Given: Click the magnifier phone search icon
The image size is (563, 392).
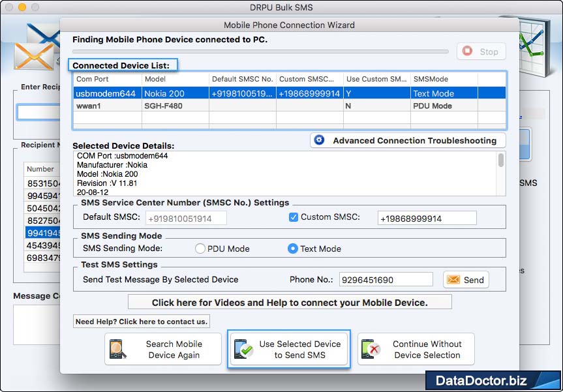Looking at the screenshot, I should [x=118, y=349].
